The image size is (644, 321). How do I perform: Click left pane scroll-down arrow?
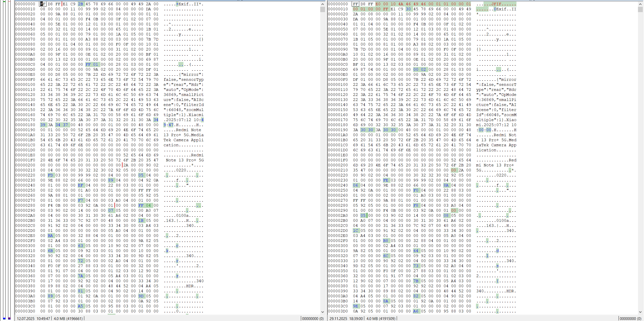tap(323, 312)
